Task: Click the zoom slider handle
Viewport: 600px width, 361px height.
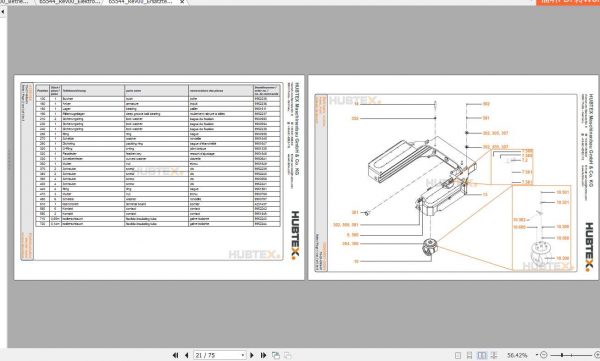Action: click(561, 355)
